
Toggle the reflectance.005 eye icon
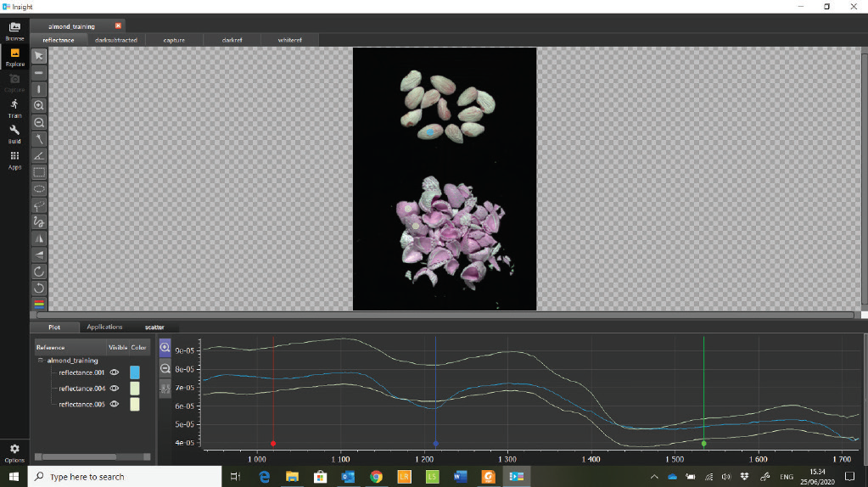coord(114,405)
